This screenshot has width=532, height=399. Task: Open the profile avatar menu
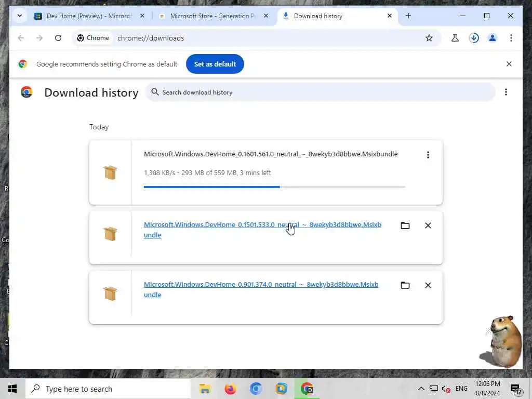(493, 38)
